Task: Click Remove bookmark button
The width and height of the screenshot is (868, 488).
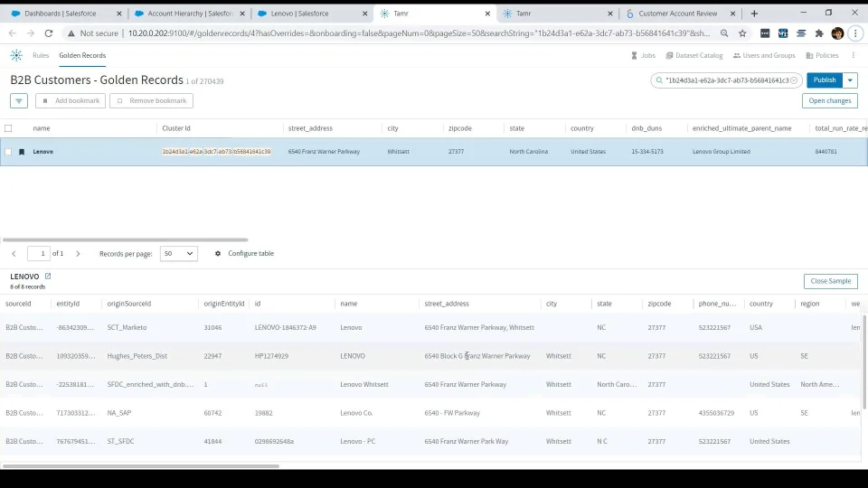Action: [x=151, y=100]
